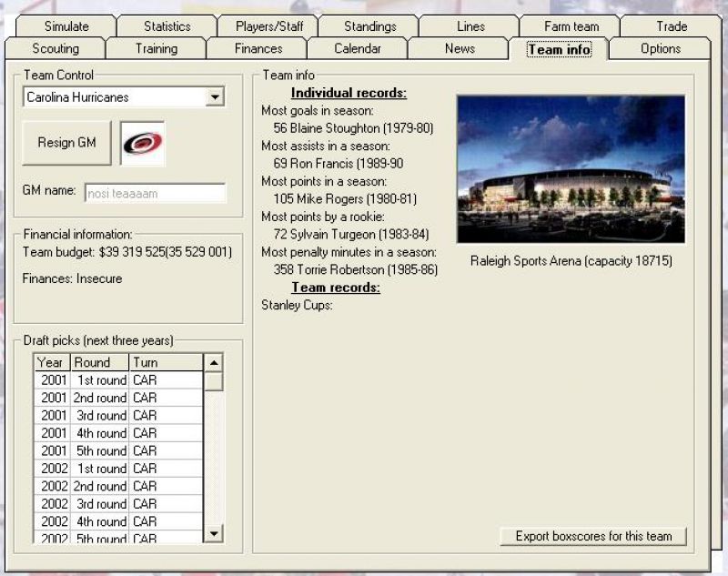
Task: Click the draft picks scroll down arrow
Action: pos(214,533)
